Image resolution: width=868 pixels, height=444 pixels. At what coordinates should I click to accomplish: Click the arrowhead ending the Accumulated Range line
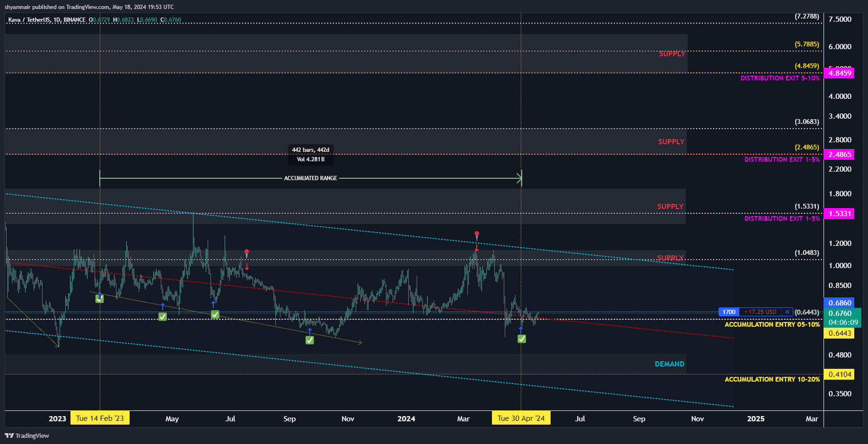coord(519,178)
